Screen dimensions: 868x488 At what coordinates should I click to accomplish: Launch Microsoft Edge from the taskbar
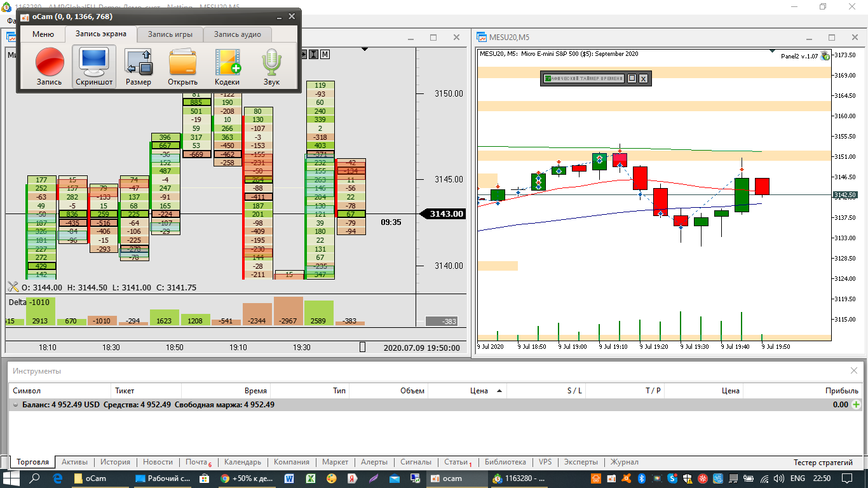point(57,478)
